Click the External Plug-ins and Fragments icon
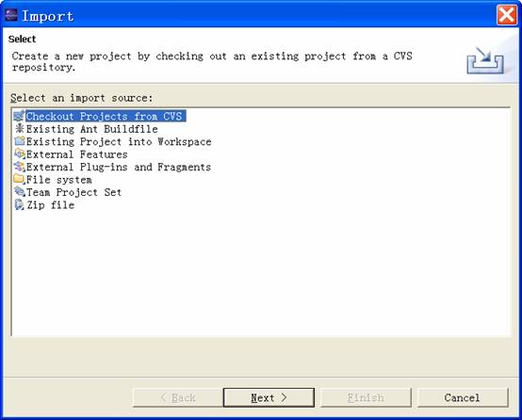The image size is (522, 420). coord(19,167)
